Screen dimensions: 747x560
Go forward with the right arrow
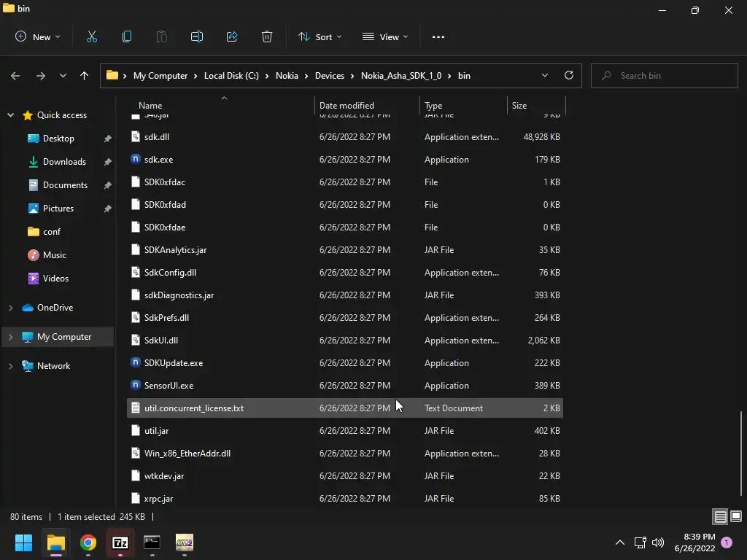point(41,76)
